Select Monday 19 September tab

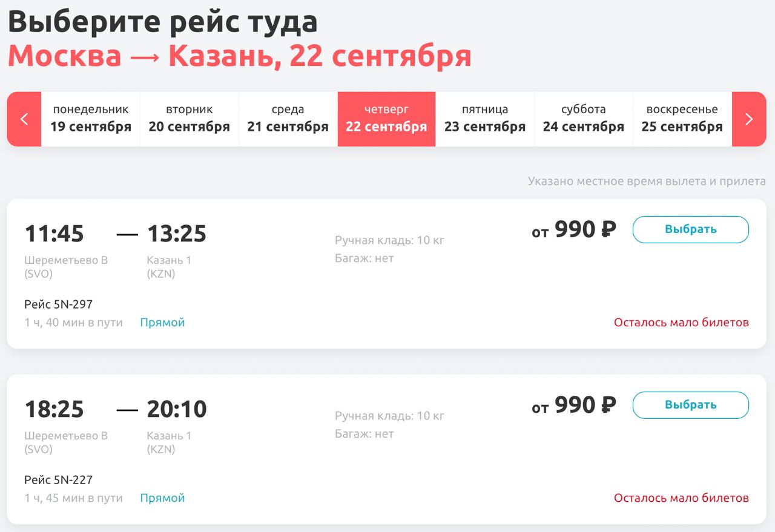pyautogui.click(x=91, y=119)
